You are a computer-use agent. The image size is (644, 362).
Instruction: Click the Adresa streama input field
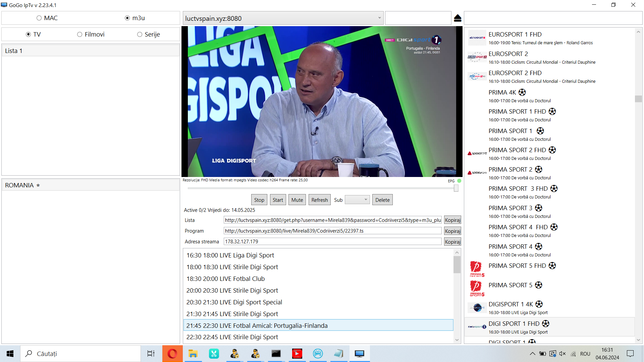332,241
